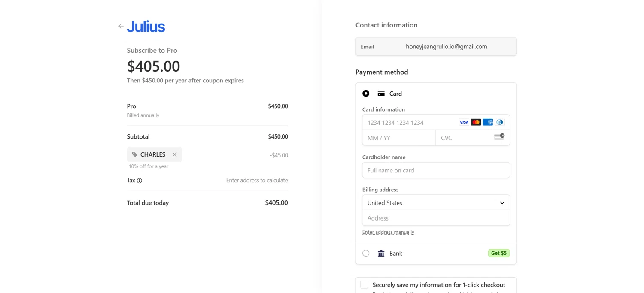This screenshot has height=293, width=644.
Task: Click the credit card icon next to Card
Action: coord(381,94)
